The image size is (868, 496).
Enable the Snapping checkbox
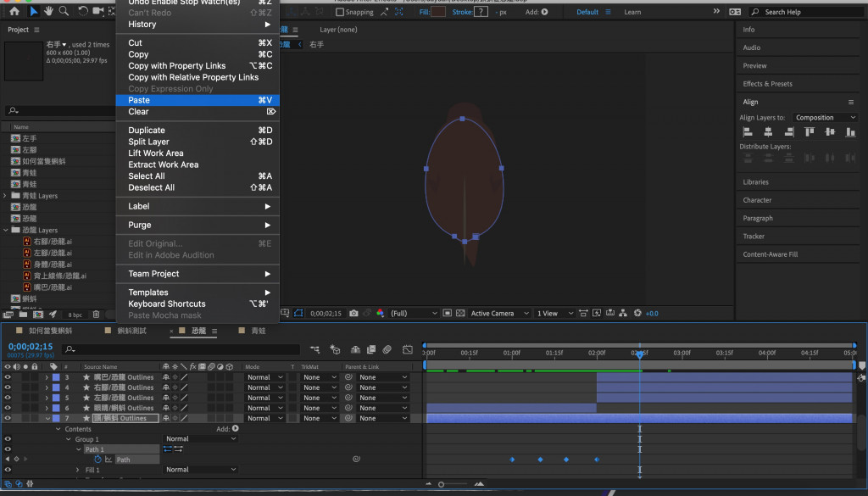pyautogui.click(x=340, y=12)
